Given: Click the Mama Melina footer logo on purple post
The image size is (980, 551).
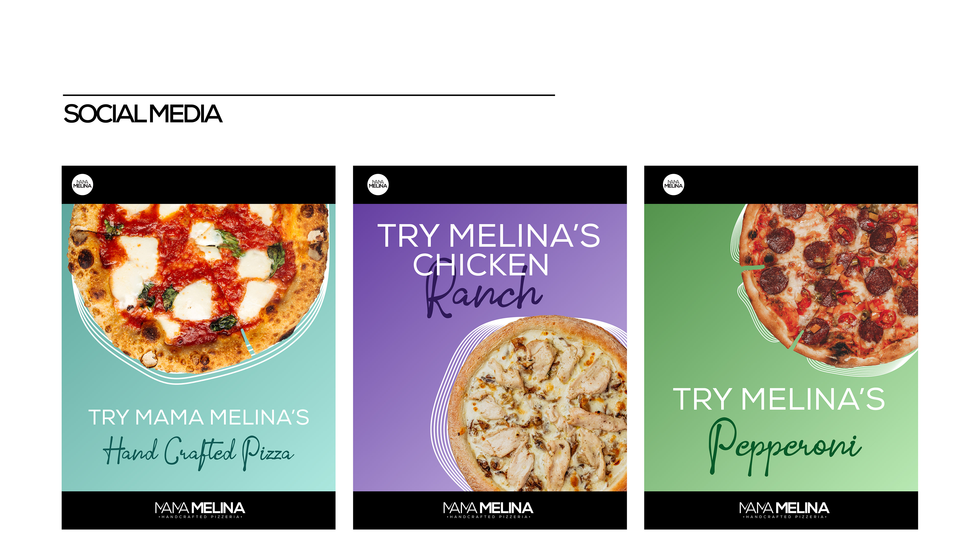Looking at the screenshot, I should [x=488, y=510].
